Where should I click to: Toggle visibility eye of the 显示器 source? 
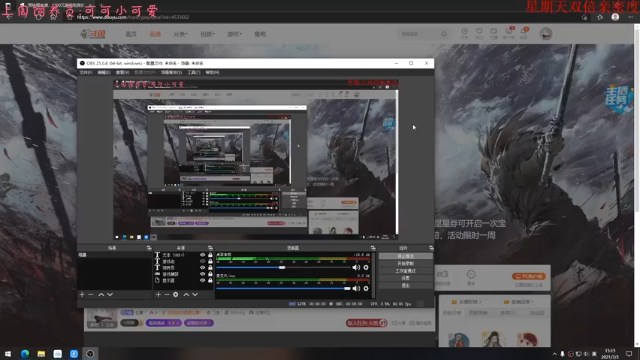(x=202, y=280)
